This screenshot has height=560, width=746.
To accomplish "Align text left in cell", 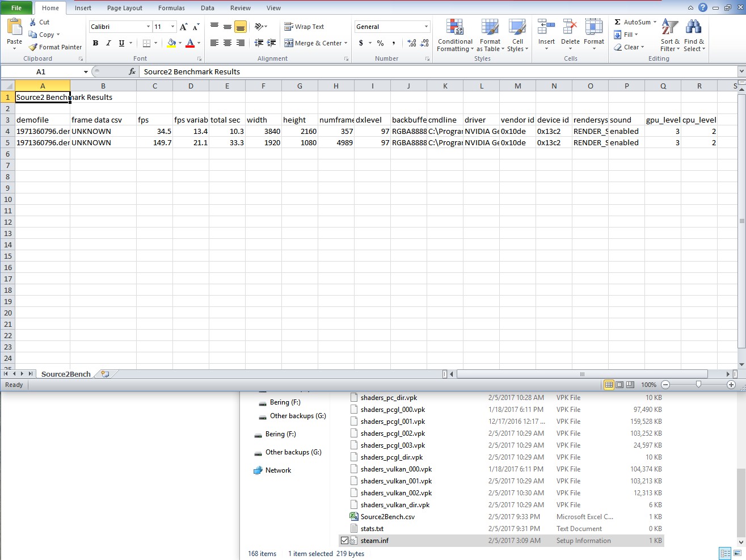I will [214, 43].
